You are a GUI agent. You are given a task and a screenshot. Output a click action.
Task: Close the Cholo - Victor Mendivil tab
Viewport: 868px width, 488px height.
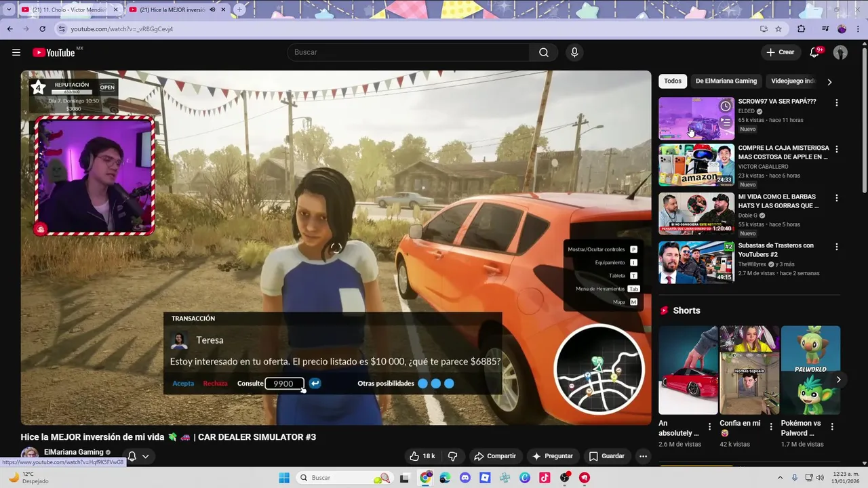click(x=115, y=9)
